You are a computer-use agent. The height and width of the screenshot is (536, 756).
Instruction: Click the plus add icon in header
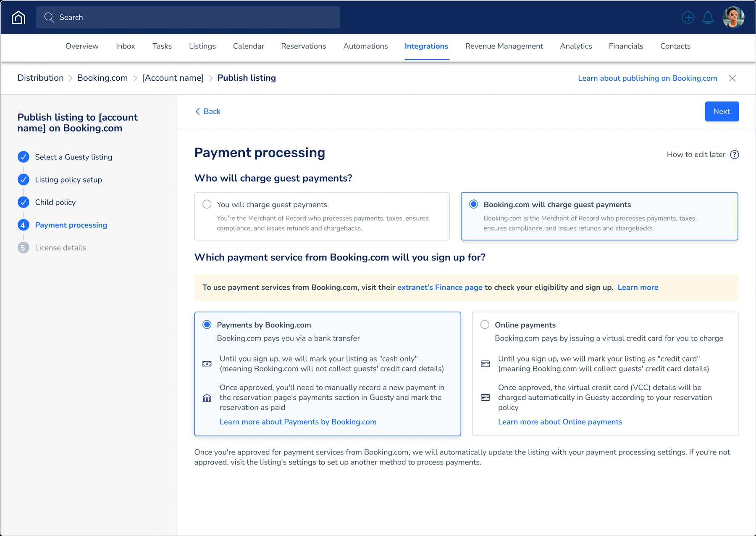[688, 17]
